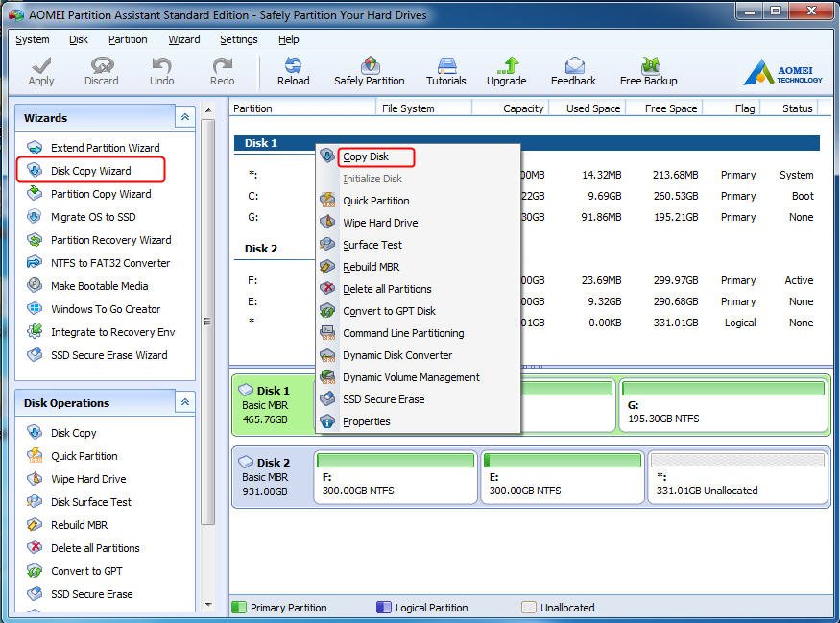This screenshot has height=623, width=840.
Task: Open the System menu
Action: [x=32, y=39]
